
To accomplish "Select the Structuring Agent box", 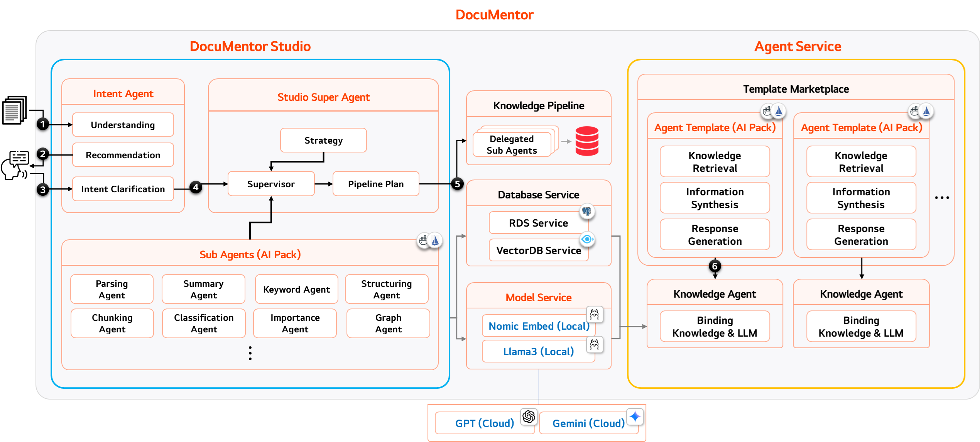I will pyautogui.click(x=387, y=289).
